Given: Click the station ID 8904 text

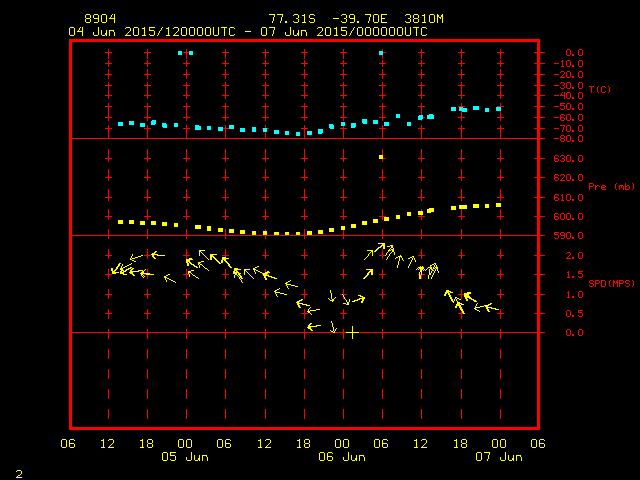Looking at the screenshot, I should click(x=100, y=19).
